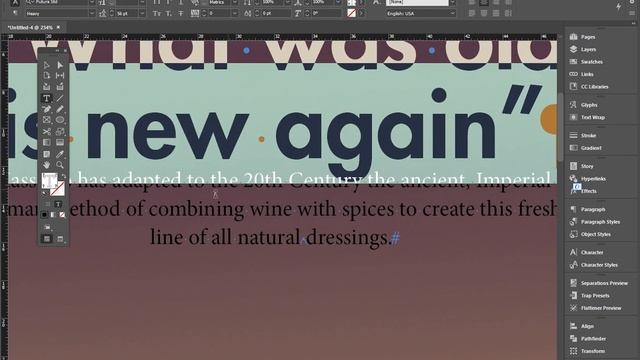Select the Eyedropper tool

pos(60,154)
